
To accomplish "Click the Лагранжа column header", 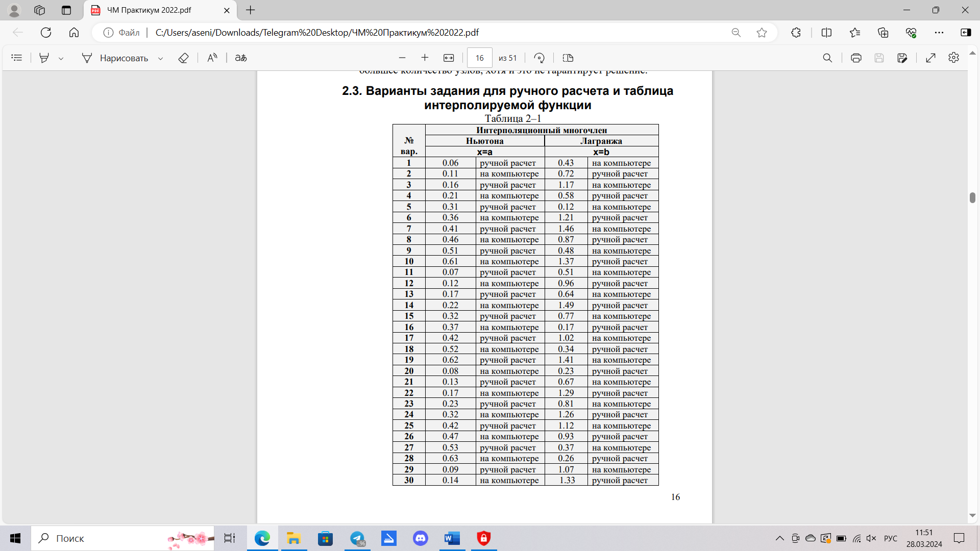I will [601, 141].
